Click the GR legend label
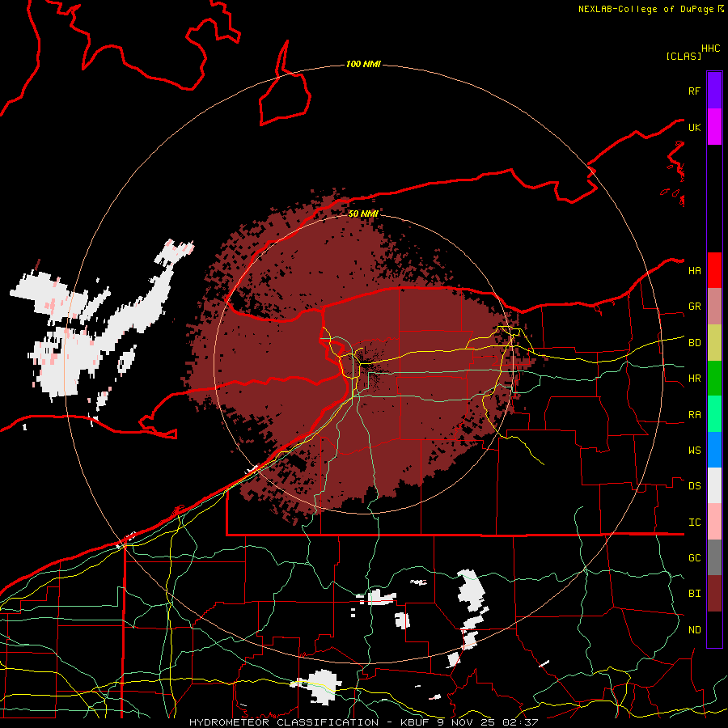The width and height of the screenshot is (728, 728). [694, 307]
